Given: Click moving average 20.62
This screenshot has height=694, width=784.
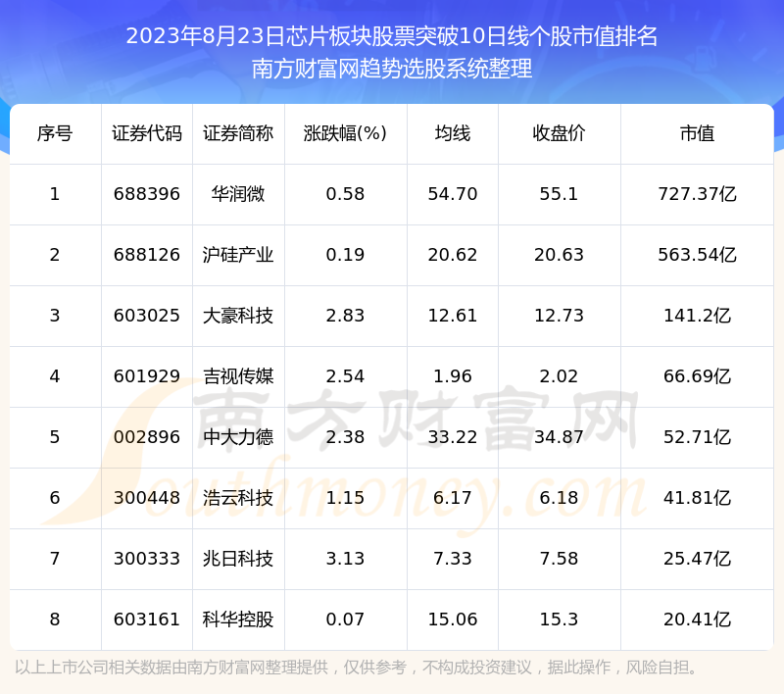Looking at the screenshot, I should click(453, 255).
